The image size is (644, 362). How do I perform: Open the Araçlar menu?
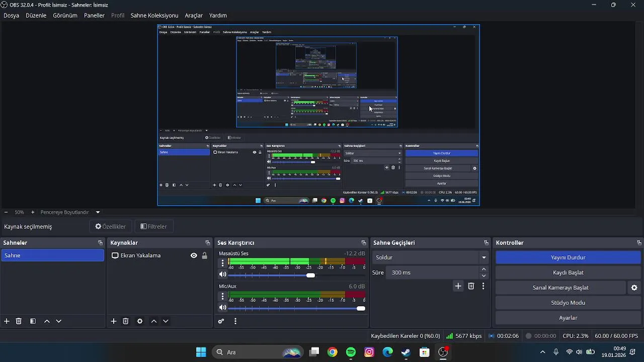194,16
